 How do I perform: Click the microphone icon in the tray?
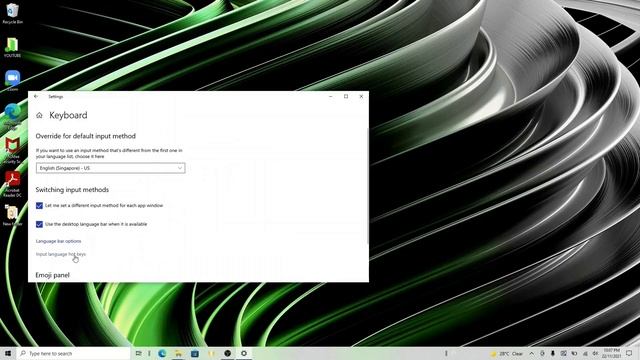[x=553, y=353]
